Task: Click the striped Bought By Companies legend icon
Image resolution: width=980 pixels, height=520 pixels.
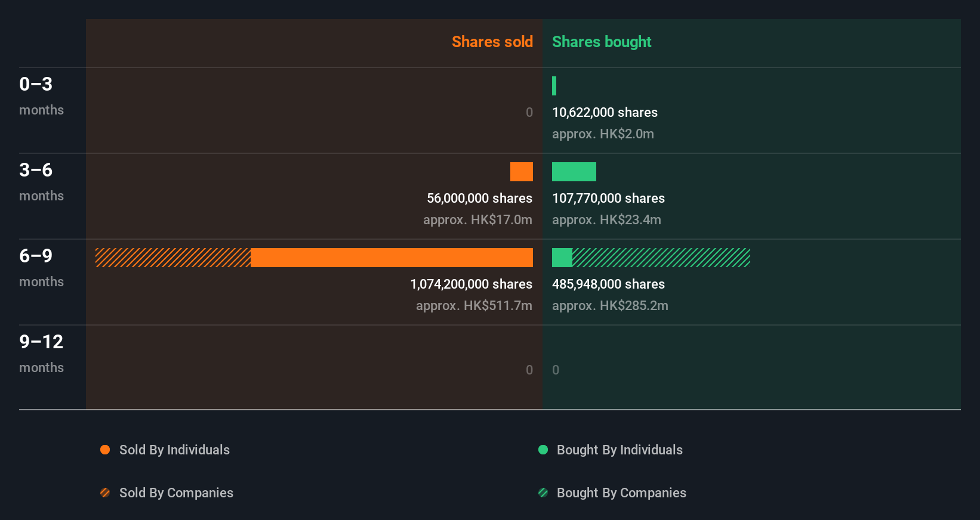Action: [543, 493]
